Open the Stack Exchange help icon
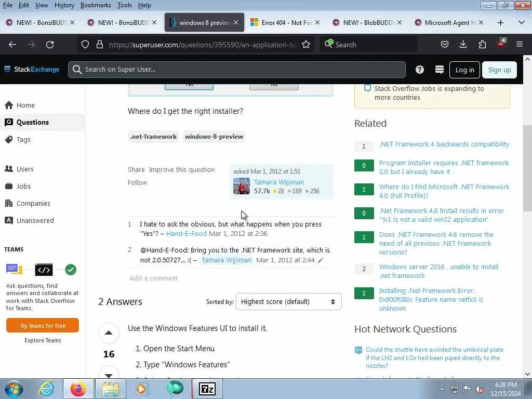Image resolution: width=532 pixels, height=399 pixels. (420, 70)
